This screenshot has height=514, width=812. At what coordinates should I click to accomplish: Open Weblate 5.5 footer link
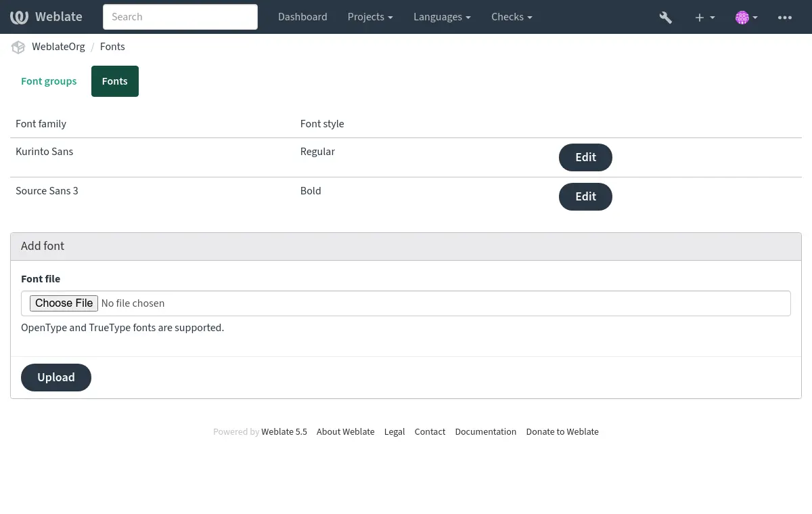tap(284, 432)
